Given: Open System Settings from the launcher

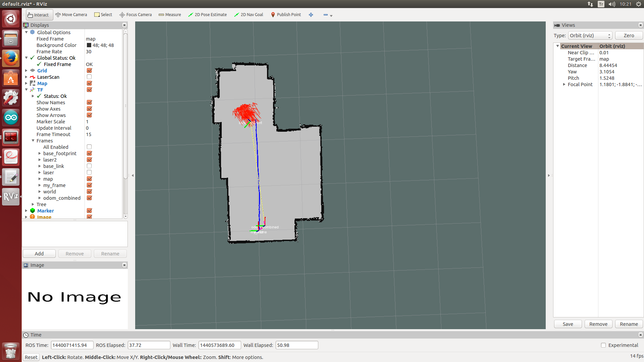Looking at the screenshot, I should point(11,98).
